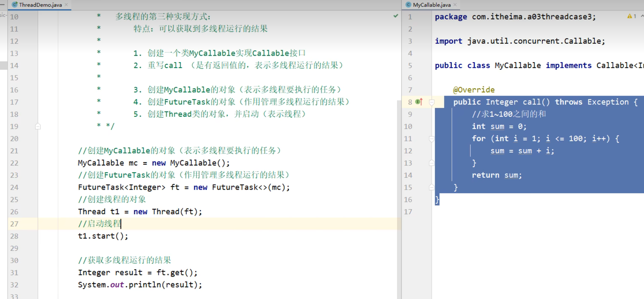Collapse the call() method fold at line 8
Image resolution: width=644 pixels, height=299 pixels.
tap(432, 102)
